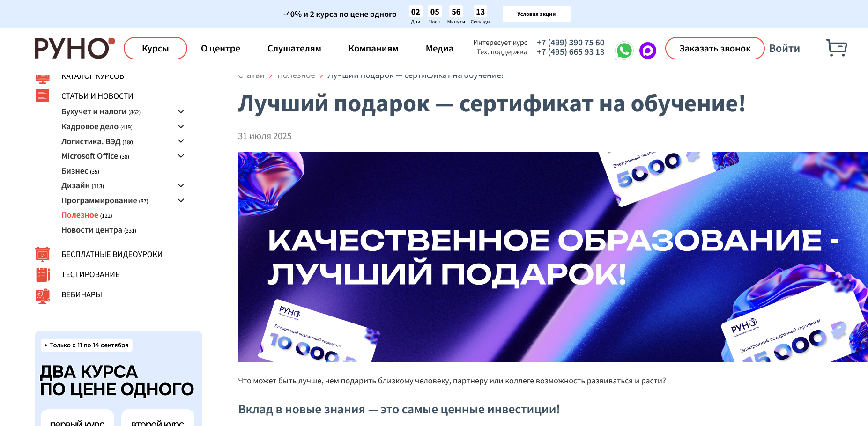
Task: Expand the Бухучет и налоги category
Action: click(181, 111)
